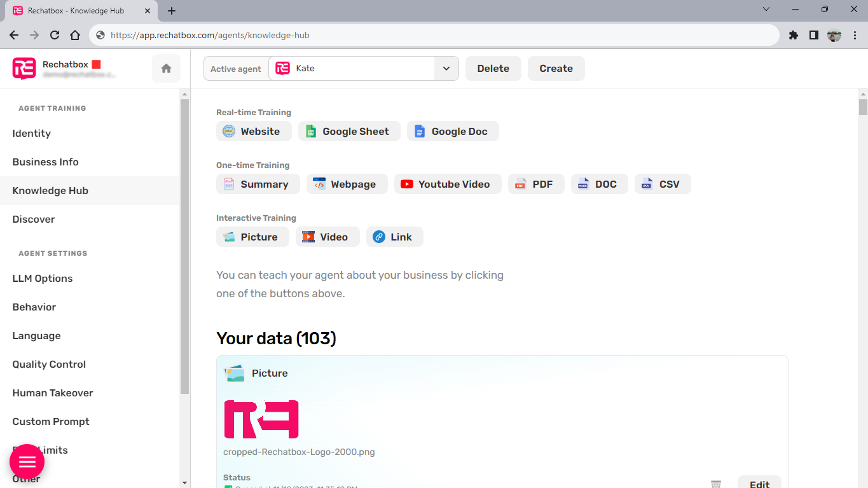Viewport: 868px width, 488px height.
Task: Select the Kate agent field
Action: (352, 69)
